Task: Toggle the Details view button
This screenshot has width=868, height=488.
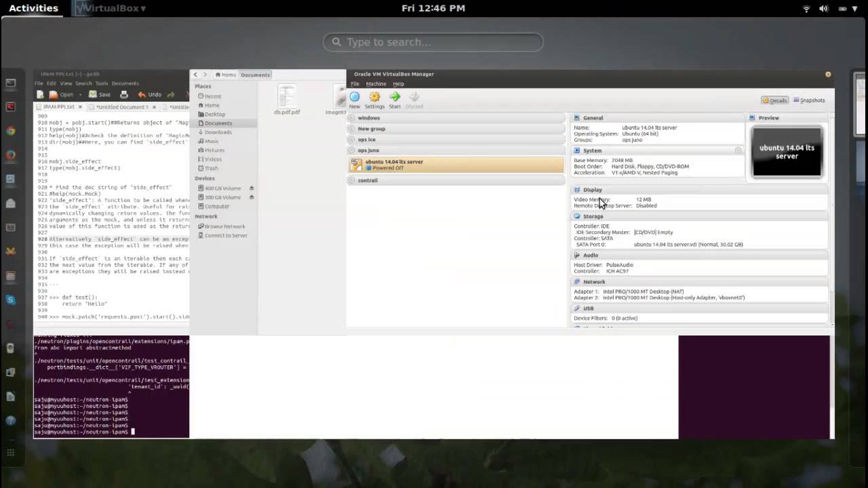Action: click(x=774, y=100)
